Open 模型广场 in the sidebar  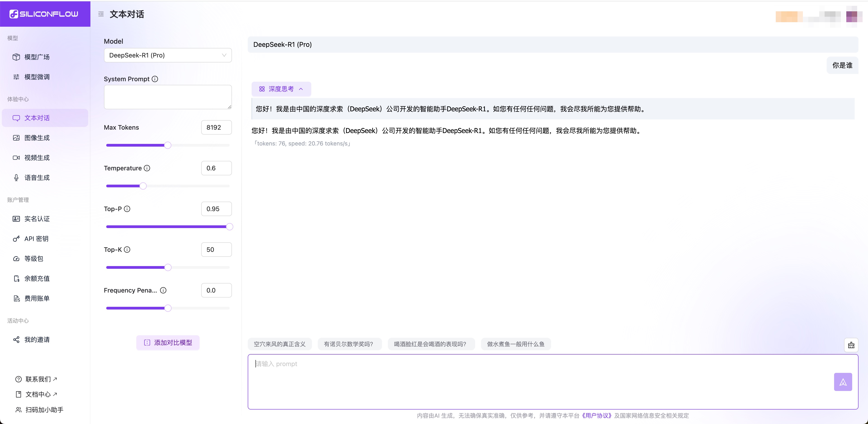click(x=37, y=57)
